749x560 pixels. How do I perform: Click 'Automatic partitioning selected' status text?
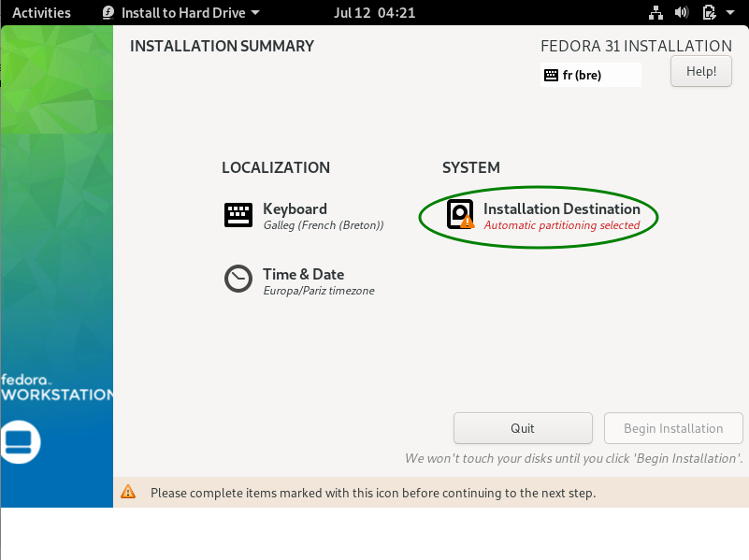tap(562, 225)
